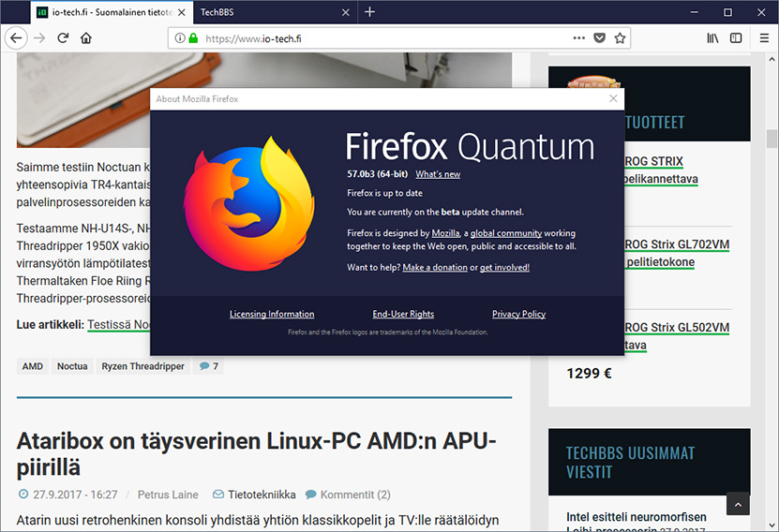Viewport: 779px width, 532px height.
Task: Click the Noctua tag
Action: 72,366
